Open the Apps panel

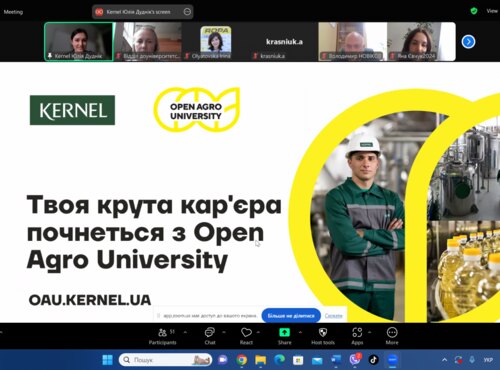click(357, 336)
